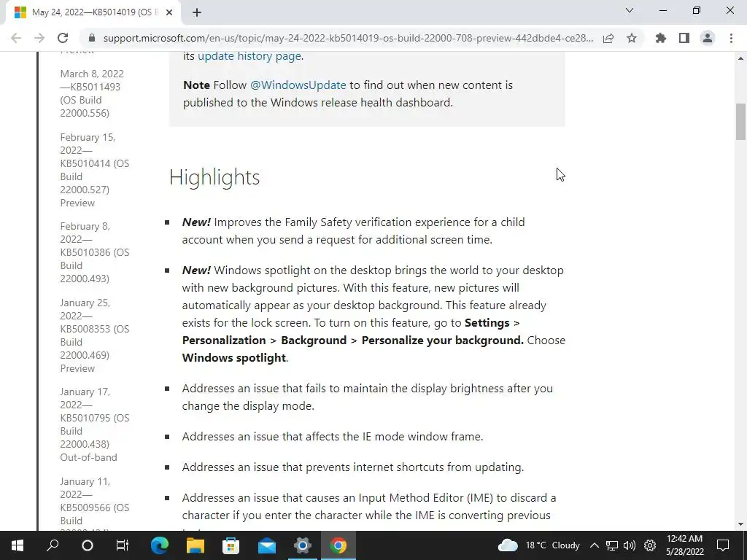Click the page vertical scrollbar thumb
Screen dimensions: 747x560
coord(740,122)
